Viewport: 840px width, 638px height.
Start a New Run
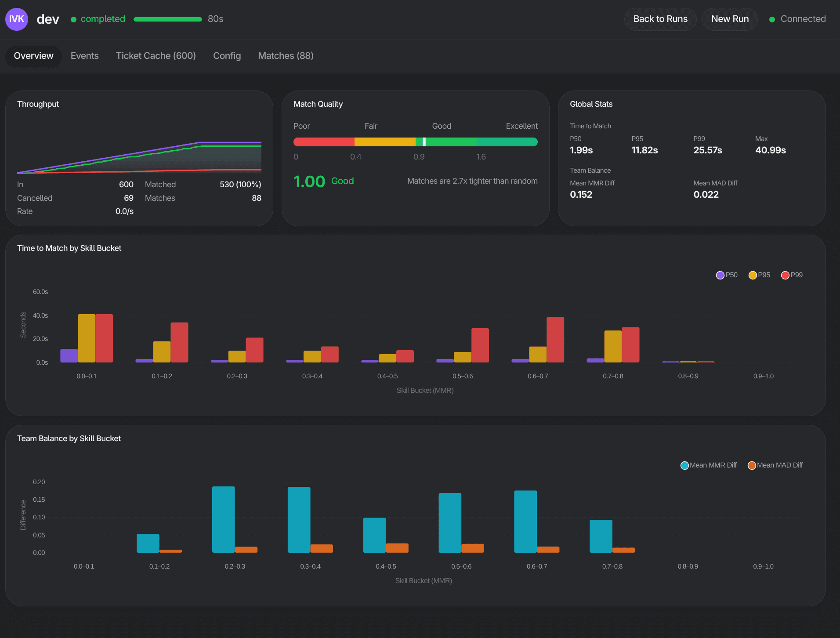(x=730, y=19)
